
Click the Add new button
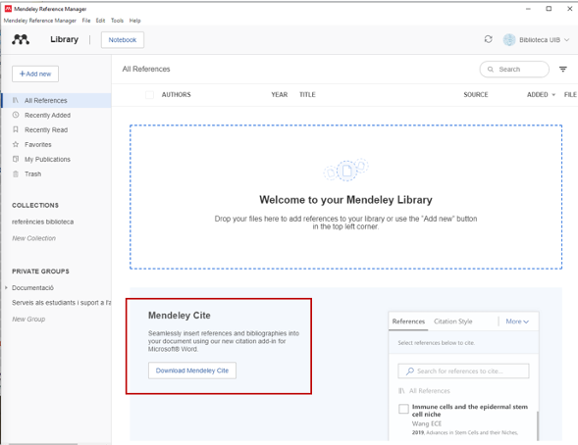point(35,74)
